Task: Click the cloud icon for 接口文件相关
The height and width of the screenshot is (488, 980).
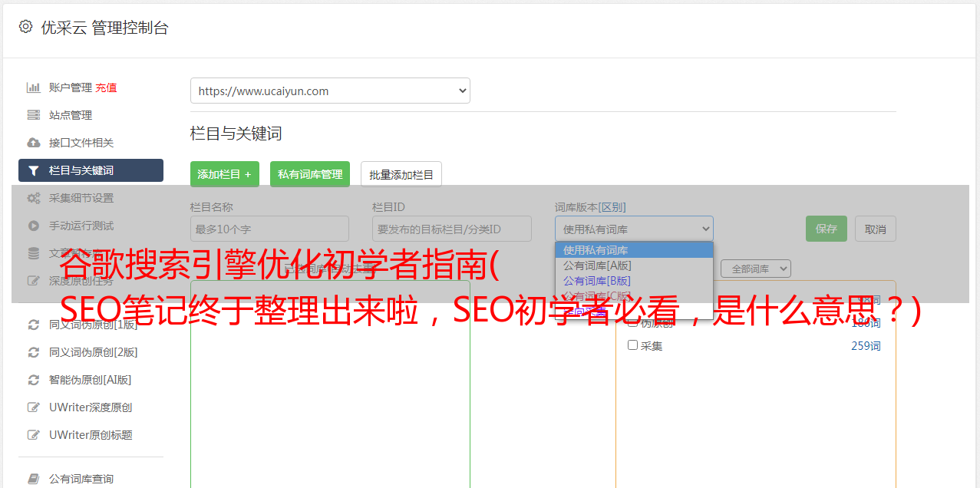Action: [34, 143]
